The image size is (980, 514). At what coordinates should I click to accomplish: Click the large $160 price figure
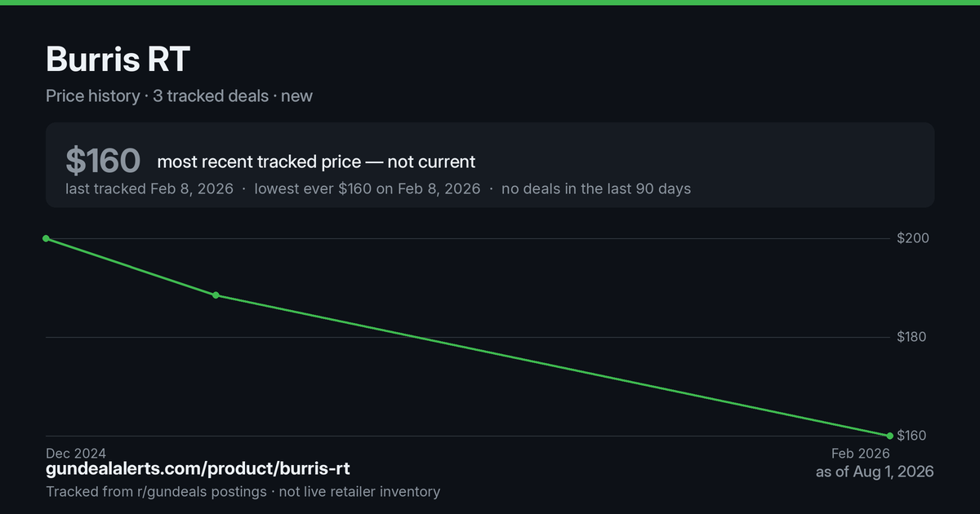103,161
